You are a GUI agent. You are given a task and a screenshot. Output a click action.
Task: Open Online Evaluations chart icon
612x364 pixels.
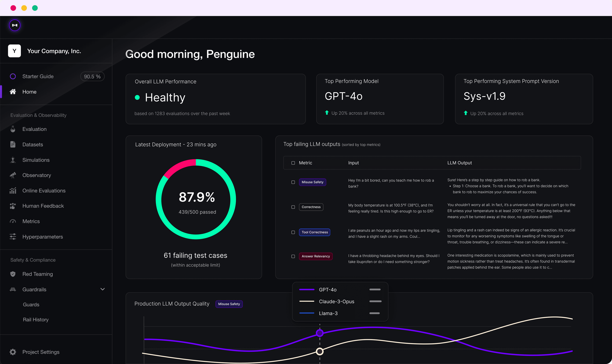(13, 191)
